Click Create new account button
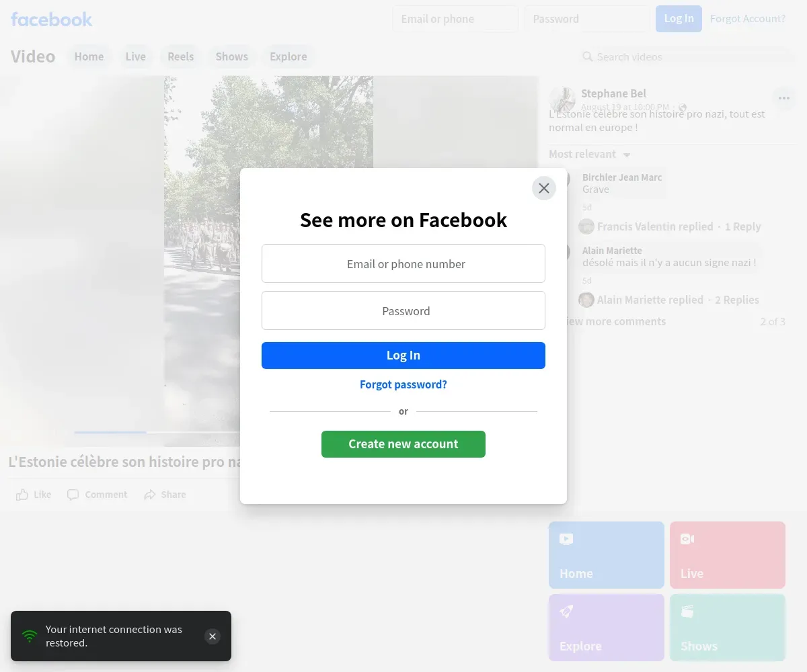Screen dimensions: 807x672 tap(403, 444)
